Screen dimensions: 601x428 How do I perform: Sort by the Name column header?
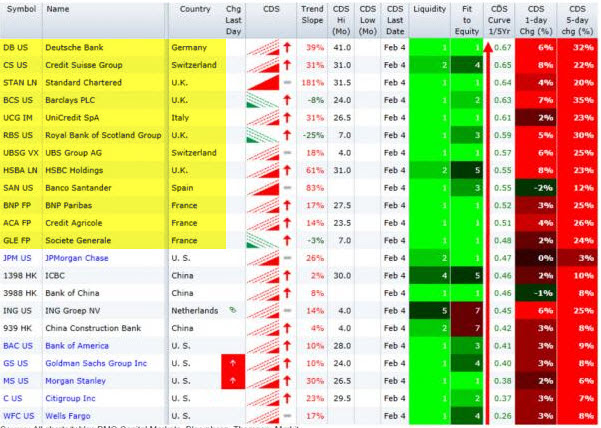[58, 9]
